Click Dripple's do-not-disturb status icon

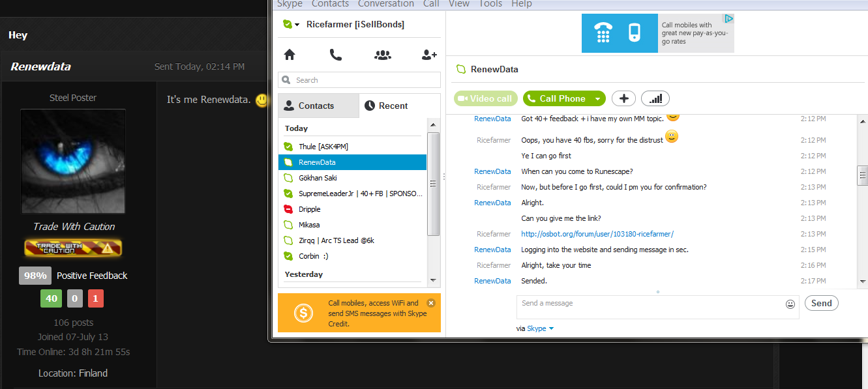point(288,209)
